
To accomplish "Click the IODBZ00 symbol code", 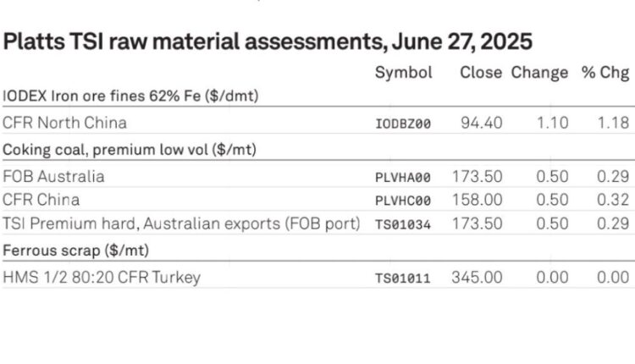I will (x=403, y=124).
